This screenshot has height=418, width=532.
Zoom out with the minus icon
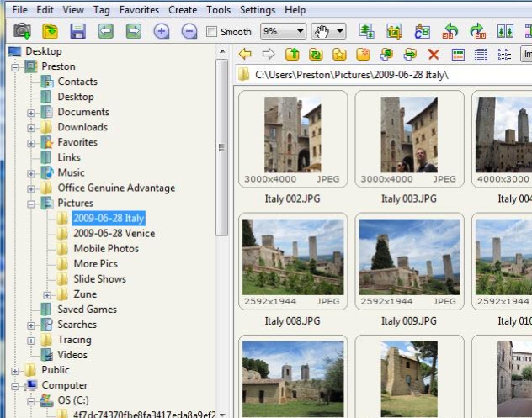(189, 31)
